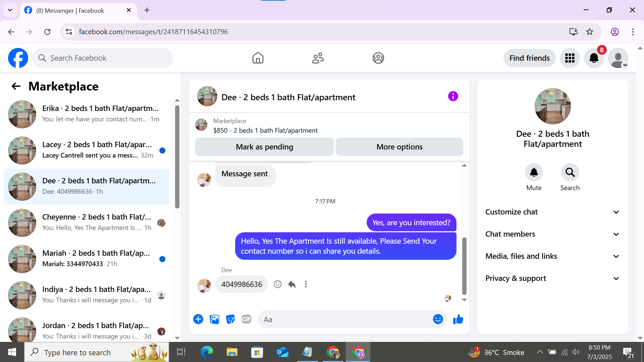
Task: Click the Mark as pending button
Action: 264,147
